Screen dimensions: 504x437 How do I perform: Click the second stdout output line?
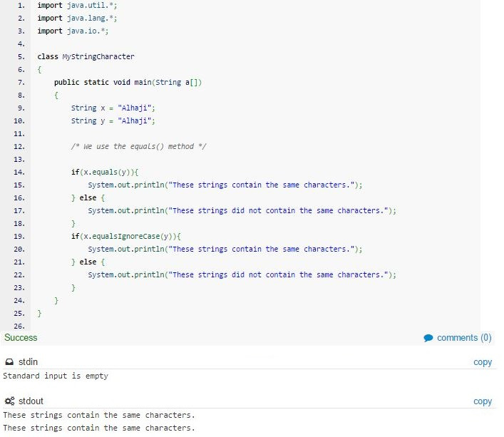pos(99,428)
